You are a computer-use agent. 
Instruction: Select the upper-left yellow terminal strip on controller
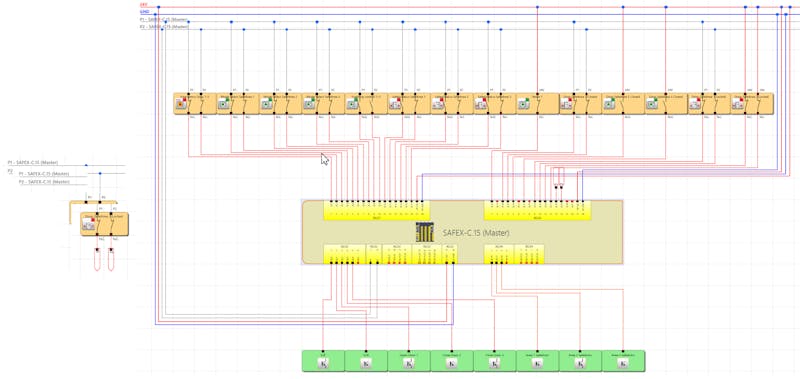(377, 210)
